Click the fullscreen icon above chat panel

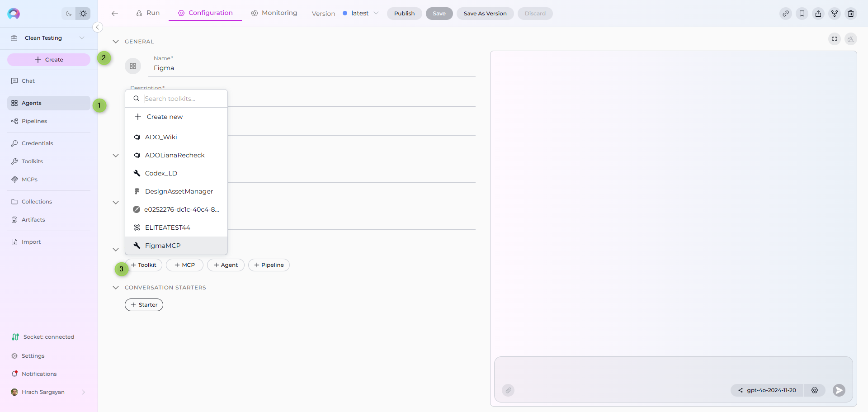835,39
